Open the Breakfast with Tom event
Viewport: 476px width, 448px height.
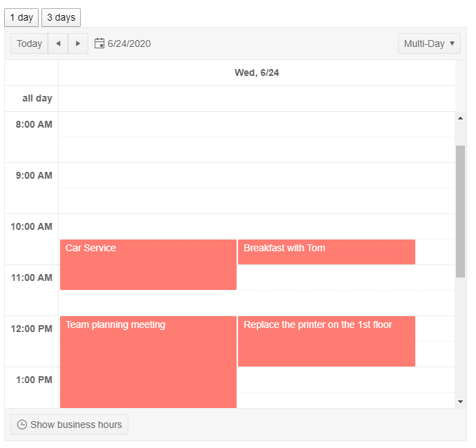(326, 253)
